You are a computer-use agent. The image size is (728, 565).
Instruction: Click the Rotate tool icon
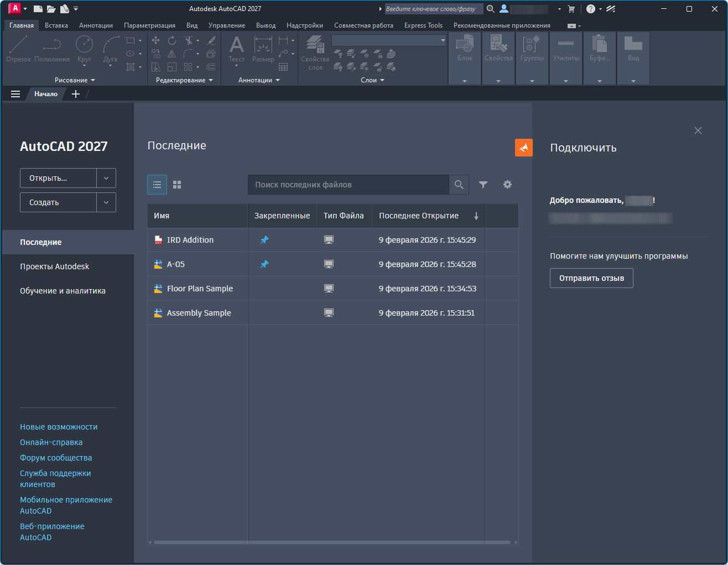click(172, 40)
